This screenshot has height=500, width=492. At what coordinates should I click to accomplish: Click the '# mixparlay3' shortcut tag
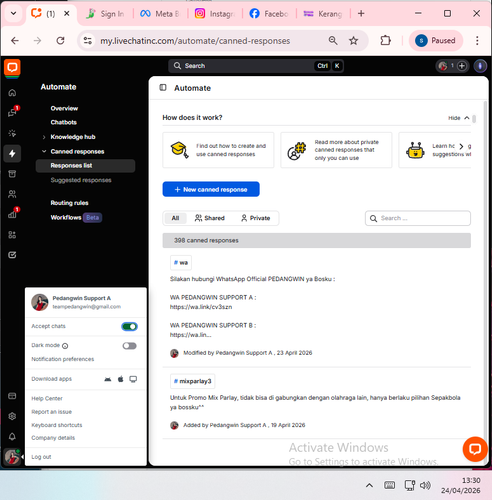(192, 381)
